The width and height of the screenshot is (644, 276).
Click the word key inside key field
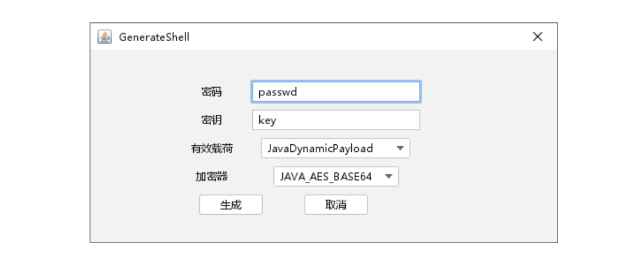coord(267,120)
